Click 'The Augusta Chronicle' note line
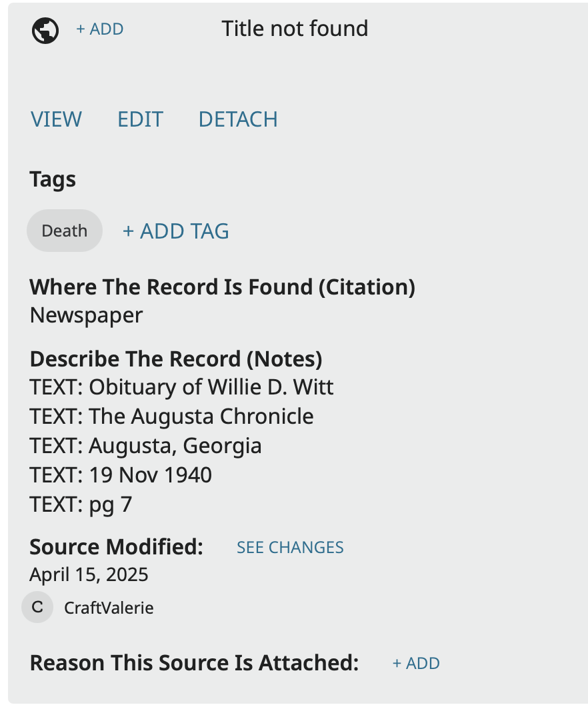Screen dimensions: 588x713 click(x=171, y=416)
